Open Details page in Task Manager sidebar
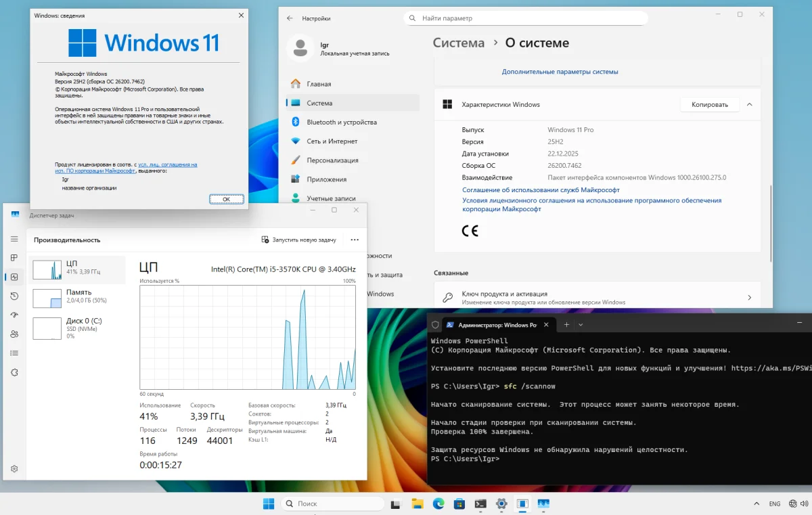 pos(14,353)
